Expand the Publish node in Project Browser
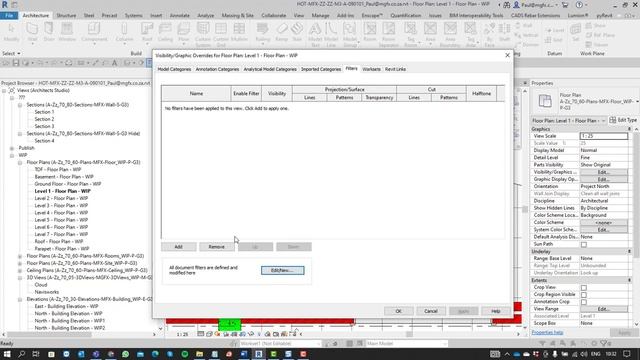This screenshot has width=640, height=360. [12, 148]
